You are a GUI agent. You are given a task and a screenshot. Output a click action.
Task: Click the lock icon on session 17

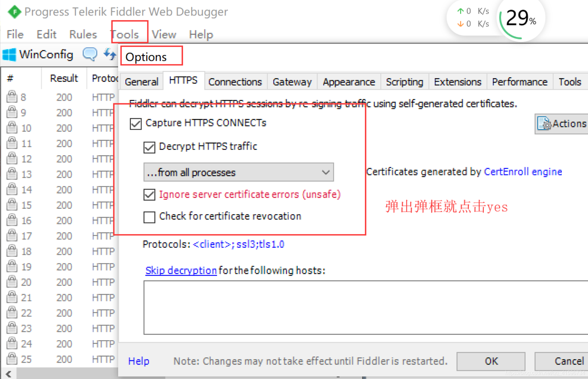(x=12, y=235)
